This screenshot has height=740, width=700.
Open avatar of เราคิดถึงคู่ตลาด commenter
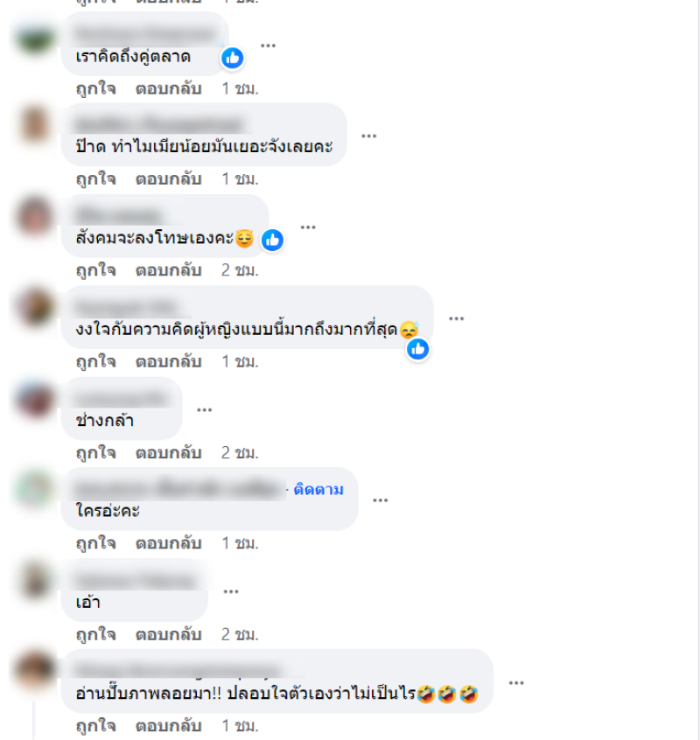tap(35, 38)
